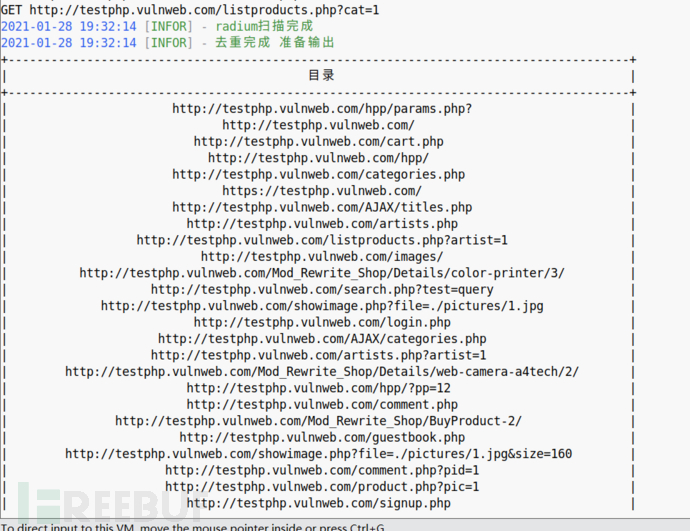Click the images/ directory URL

pos(322,256)
